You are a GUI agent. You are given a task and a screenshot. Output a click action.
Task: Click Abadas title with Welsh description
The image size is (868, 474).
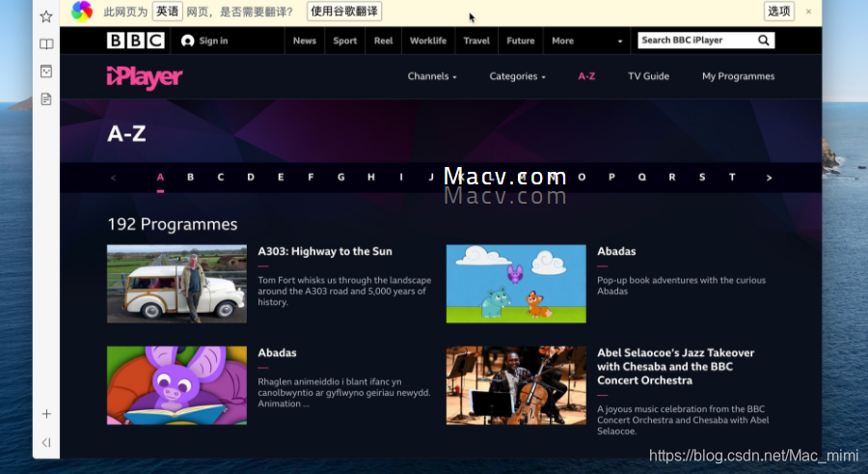point(277,352)
